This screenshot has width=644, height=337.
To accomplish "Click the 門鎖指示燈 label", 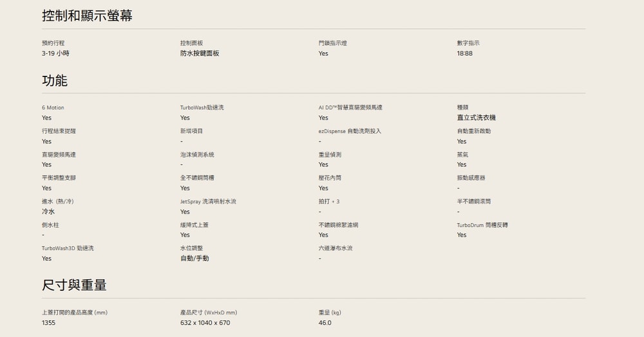I will pos(332,43).
